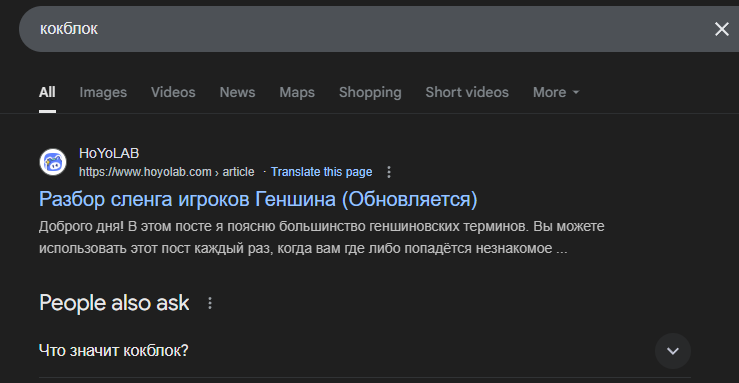Open three-dot options for the HoYoLAB result
Screen dimensions: 739x383
pos(389,172)
